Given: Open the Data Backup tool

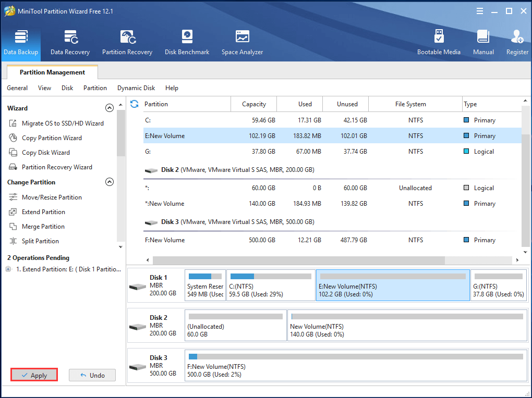Looking at the screenshot, I should (x=21, y=43).
